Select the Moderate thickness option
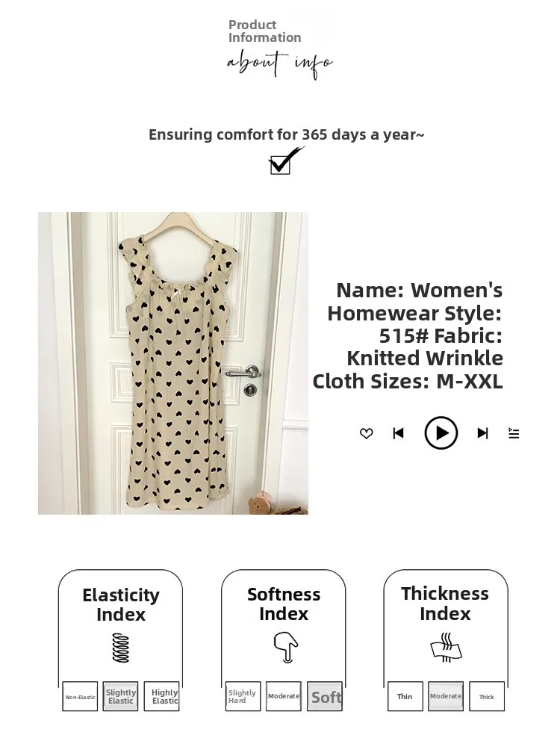Image resolution: width=560 pixels, height=738 pixels. 446,697
